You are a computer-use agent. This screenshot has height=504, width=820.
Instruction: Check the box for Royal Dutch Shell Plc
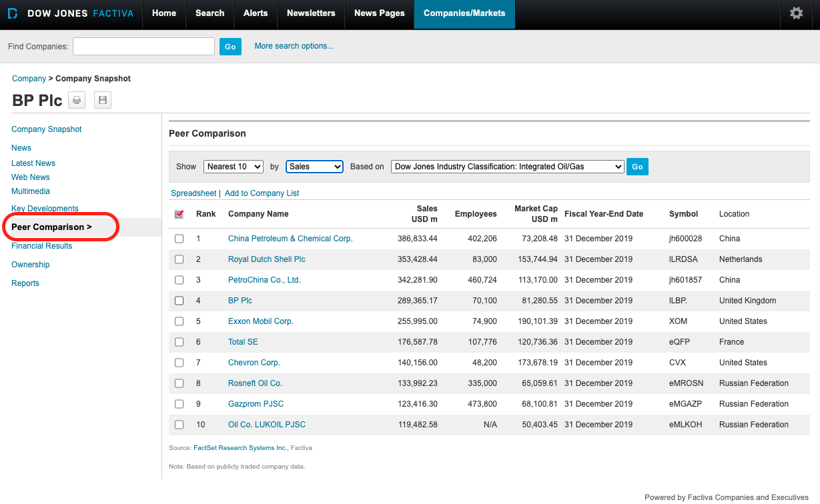click(179, 259)
